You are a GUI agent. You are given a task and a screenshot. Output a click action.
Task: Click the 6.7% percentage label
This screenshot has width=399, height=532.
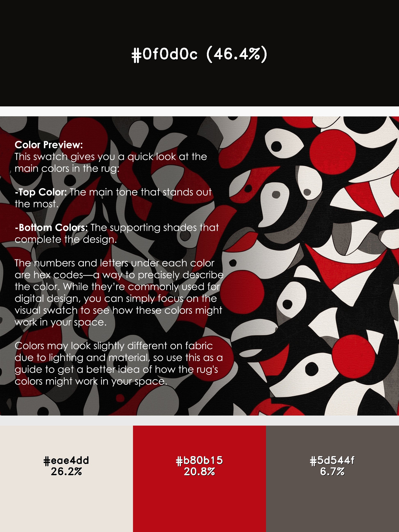coord(332,472)
